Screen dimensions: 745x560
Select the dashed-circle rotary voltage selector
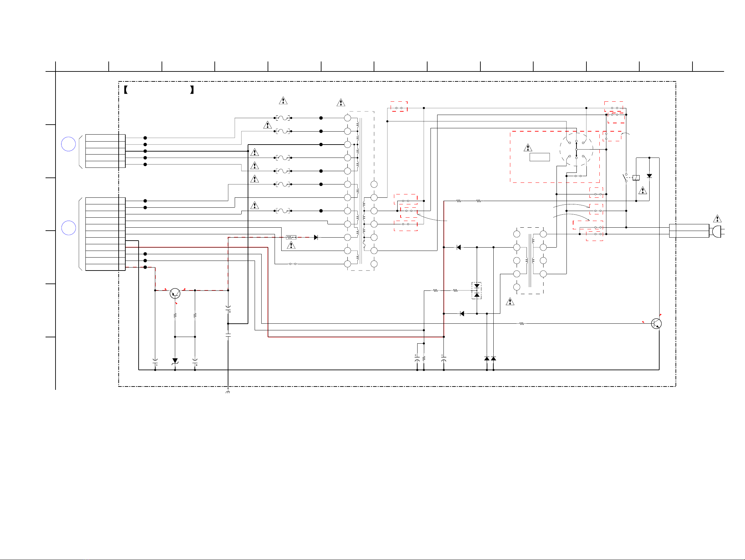tap(576, 150)
